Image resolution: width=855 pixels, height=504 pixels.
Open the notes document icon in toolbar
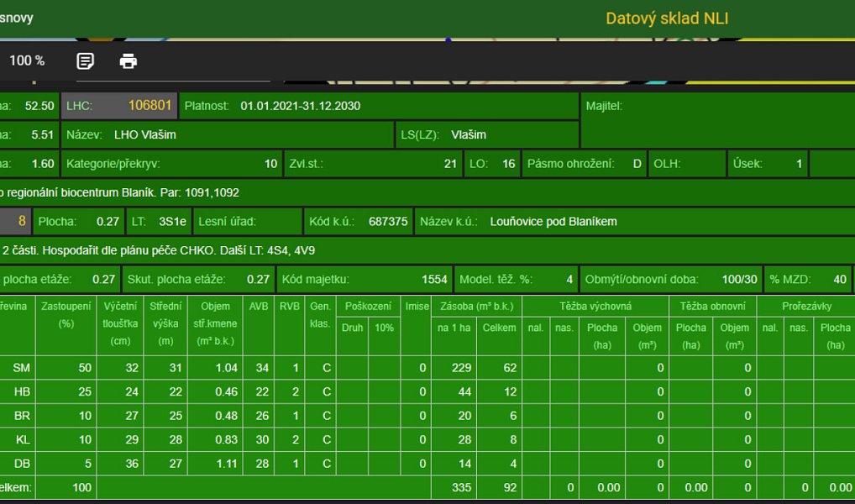pos(85,60)
